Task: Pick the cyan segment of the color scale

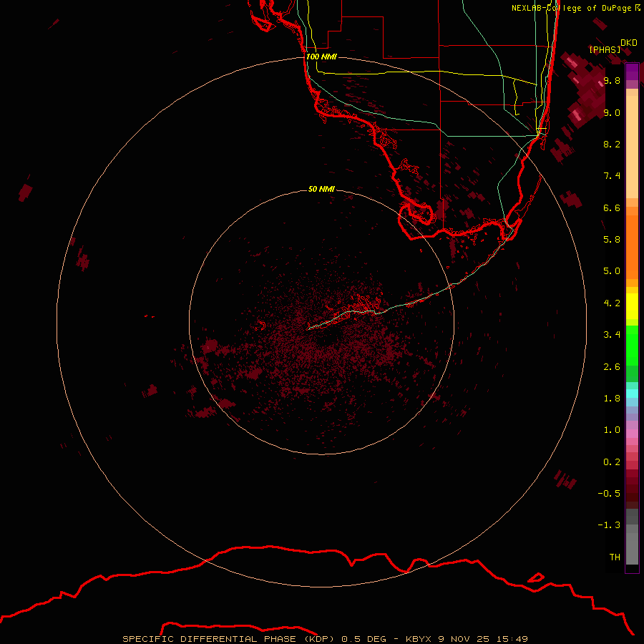Action: (632, 394)
